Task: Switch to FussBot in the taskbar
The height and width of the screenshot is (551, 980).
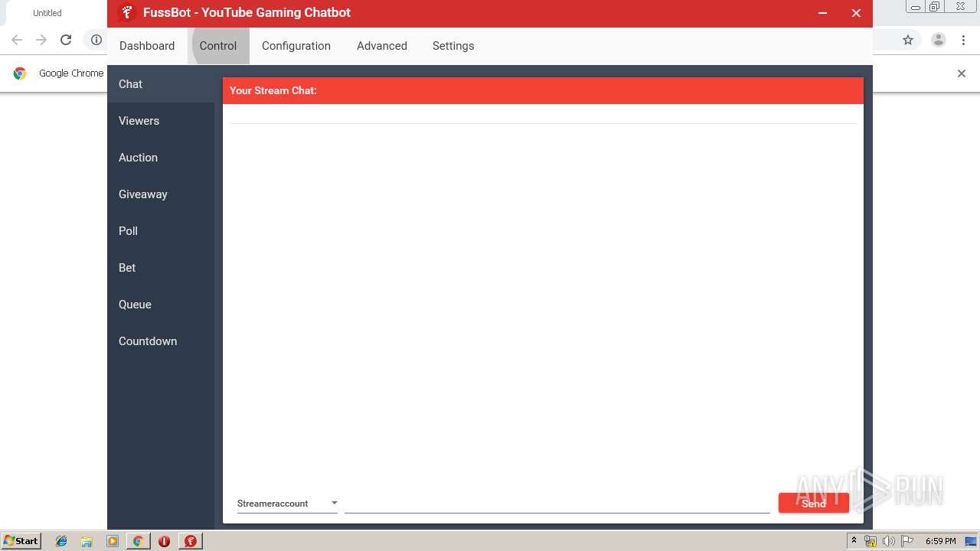Action: click(x=190, y=541)
